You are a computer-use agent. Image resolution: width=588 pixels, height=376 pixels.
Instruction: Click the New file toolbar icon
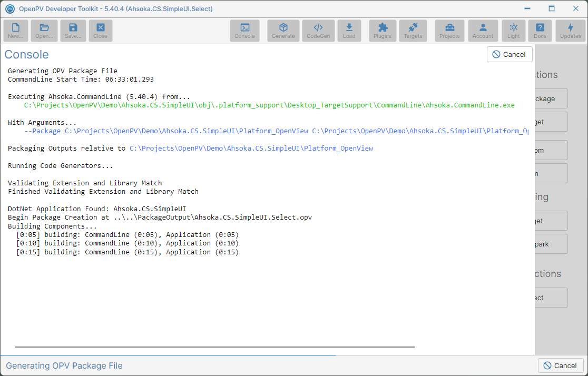pos(16,31)
